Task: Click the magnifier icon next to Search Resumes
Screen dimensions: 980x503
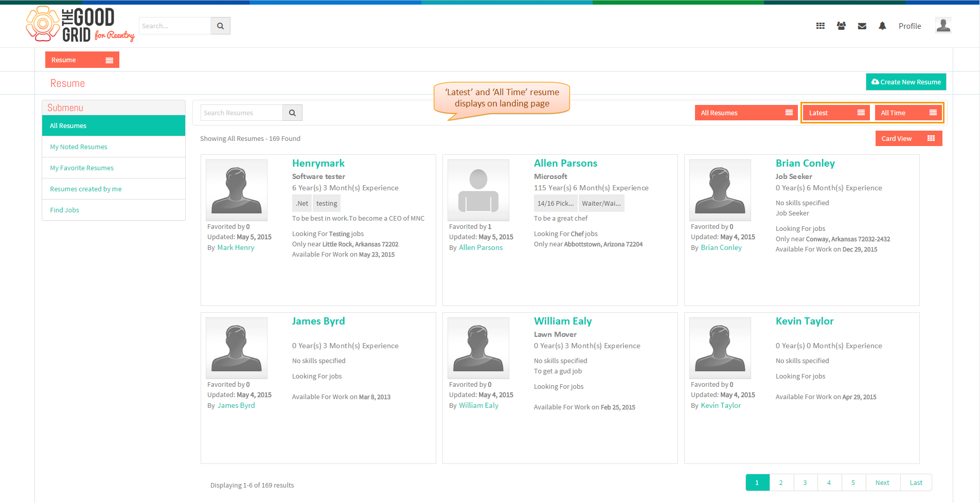Action: point(292,113)
